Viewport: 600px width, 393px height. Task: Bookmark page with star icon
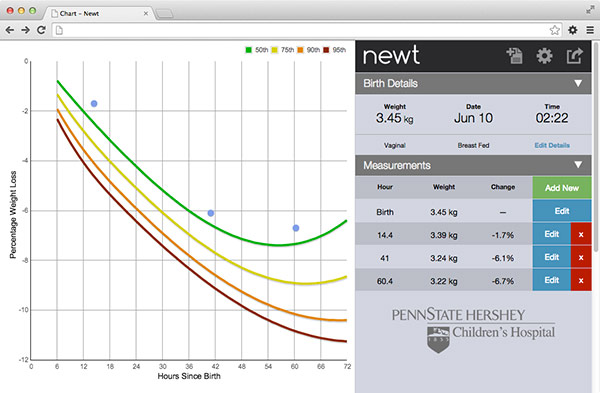(554, 30)
